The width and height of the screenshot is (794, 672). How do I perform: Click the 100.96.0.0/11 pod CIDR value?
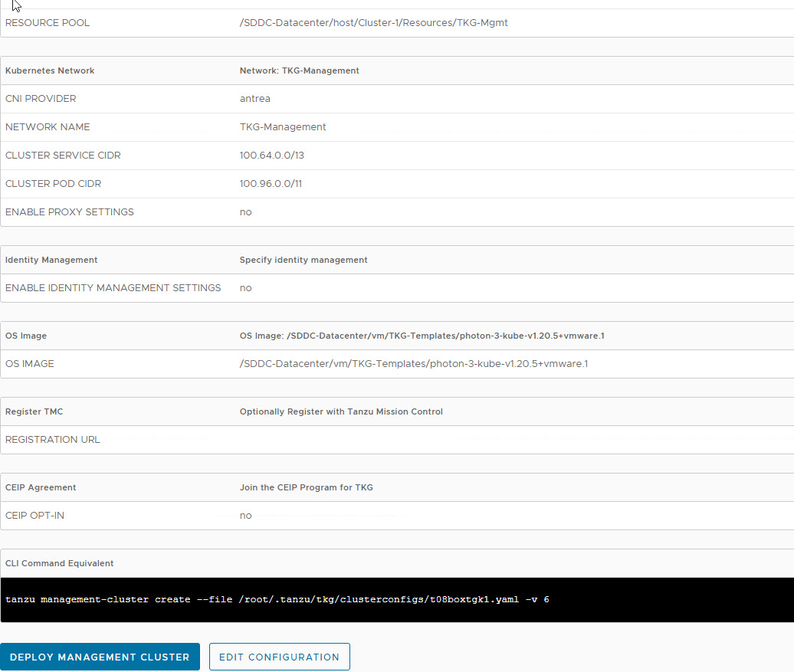tap(271, 184)
